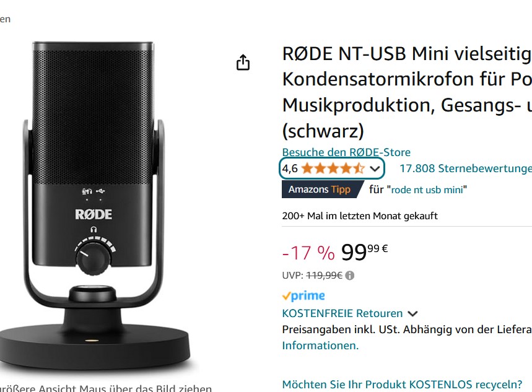The width and height of the screenshot is (532, 392).
Task: Click the struck-through 119,99€ UVP price
Action: click(x=324, y=275)
